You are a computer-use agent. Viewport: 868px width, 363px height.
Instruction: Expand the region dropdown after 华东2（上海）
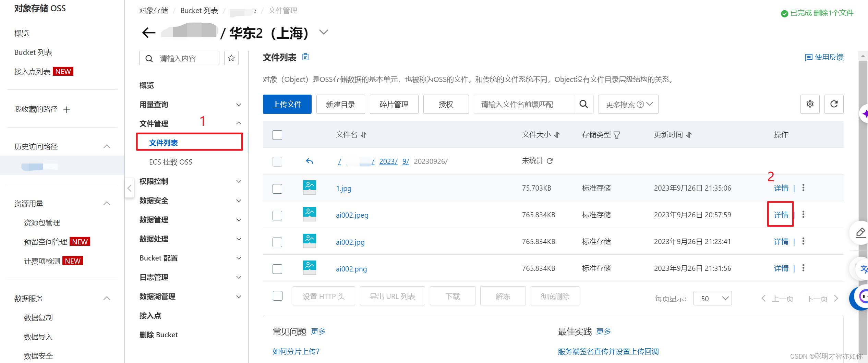pyautogui.click(x=324, y=32)
